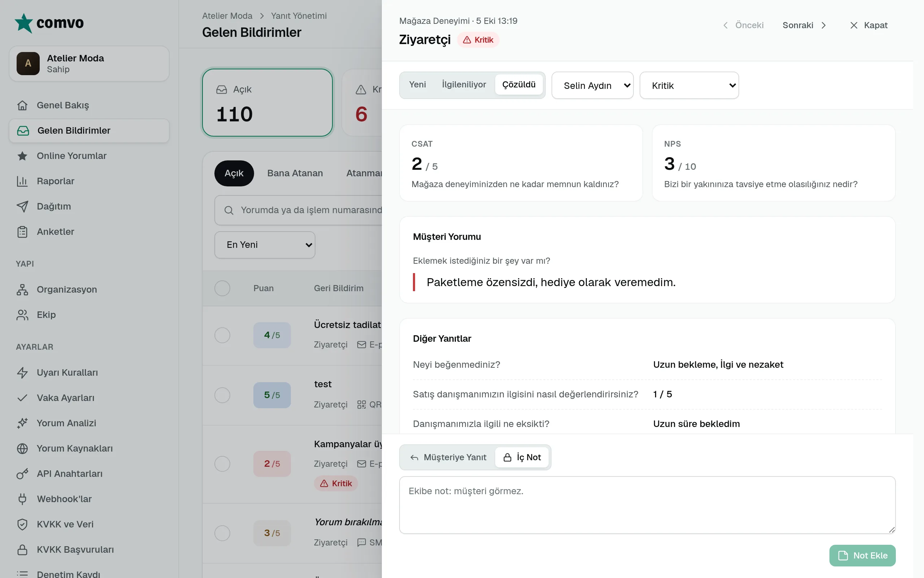
Task: Click the Not Ekle button
Action: (863, 556)
